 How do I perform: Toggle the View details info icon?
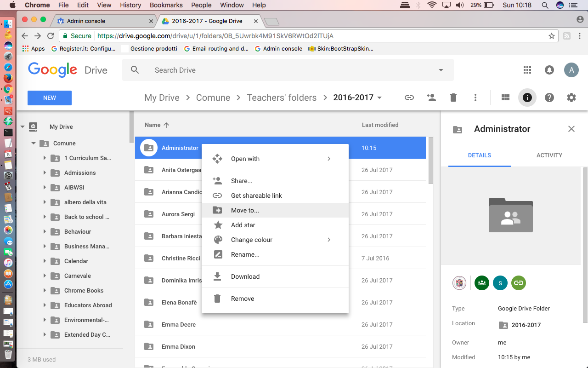(x=527, y=98)
